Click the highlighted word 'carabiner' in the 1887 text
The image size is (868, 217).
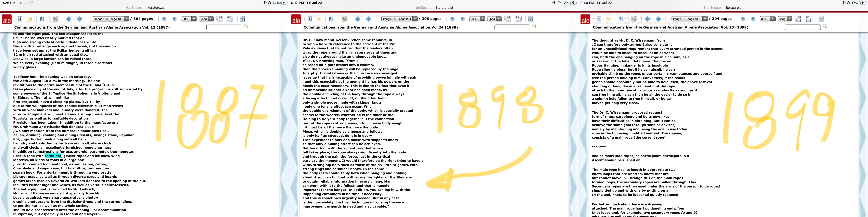[53, 156]
